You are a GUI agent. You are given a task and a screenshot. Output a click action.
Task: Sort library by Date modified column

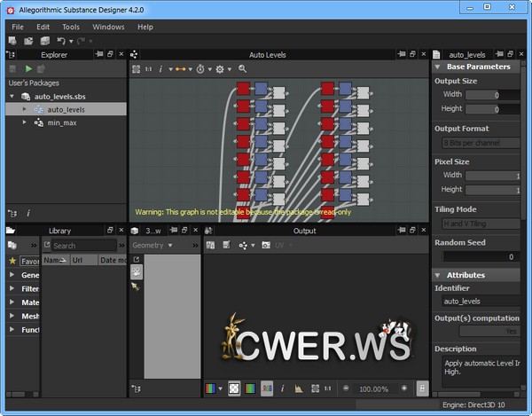[x=113, y=260]
